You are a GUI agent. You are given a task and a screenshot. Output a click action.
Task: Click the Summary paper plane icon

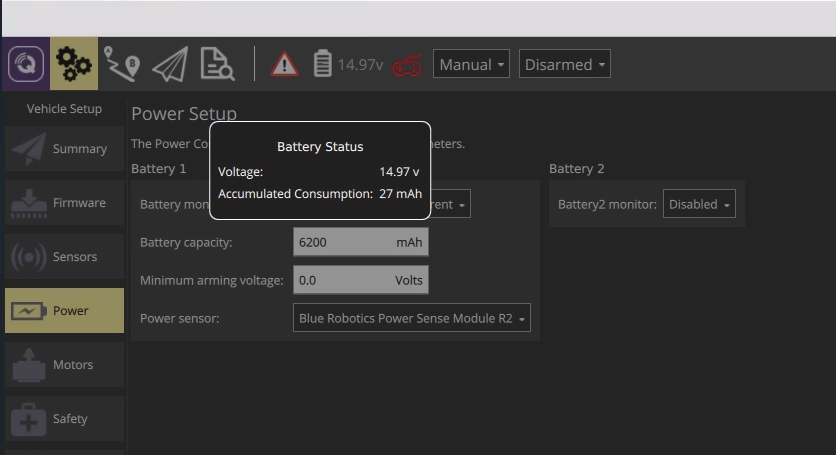[29, 149]
